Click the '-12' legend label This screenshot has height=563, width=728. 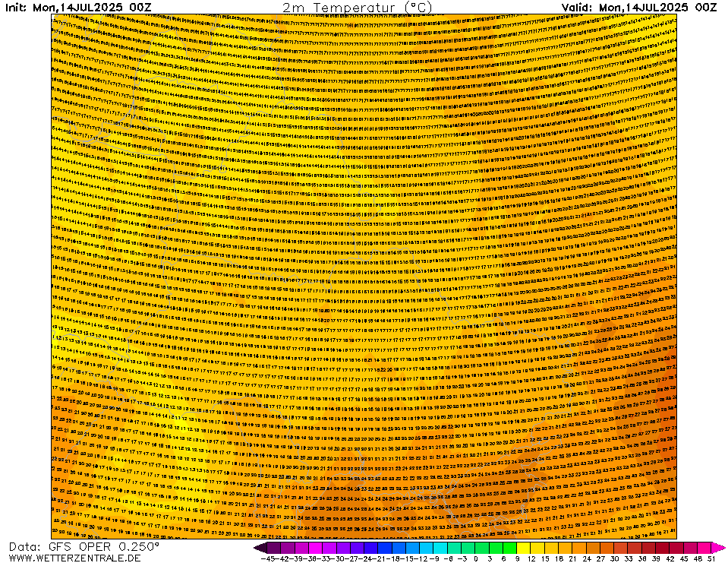[420, 558]
